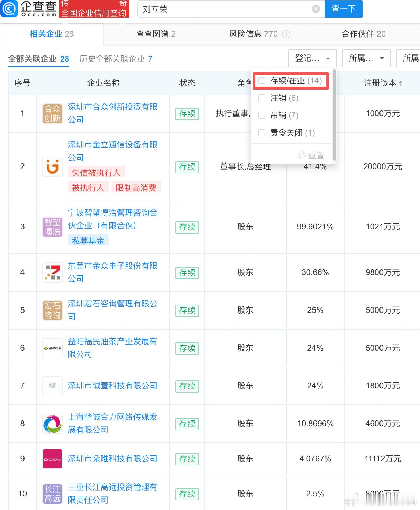Click the 10.8696% shareholding cell
This screenshot has width=420, height=510.
[x=315, y=424]
